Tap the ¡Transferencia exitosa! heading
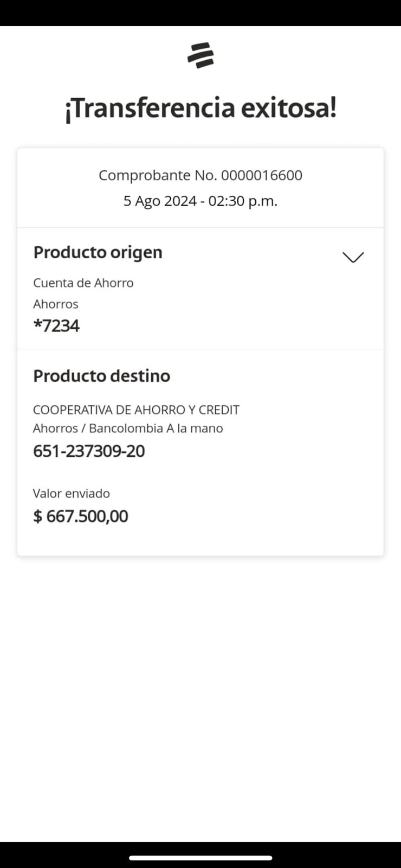The image size is (401, 868). pos(200,108)
